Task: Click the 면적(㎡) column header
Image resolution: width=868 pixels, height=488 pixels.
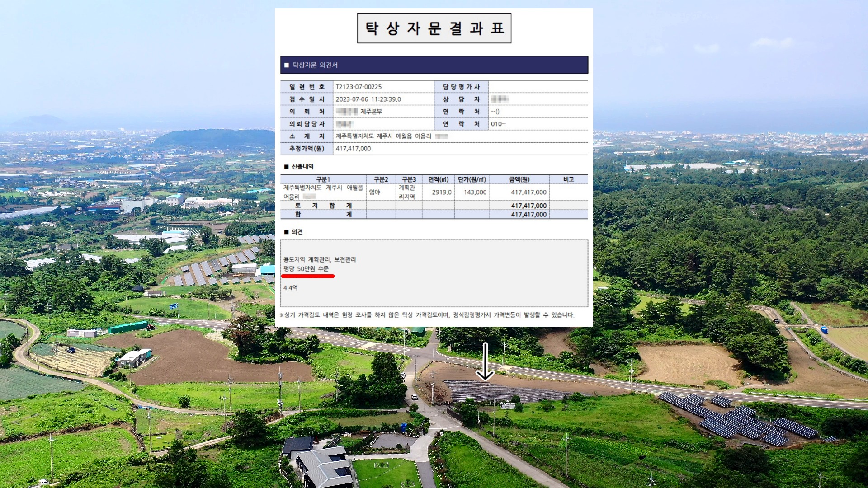Action: 438,179
